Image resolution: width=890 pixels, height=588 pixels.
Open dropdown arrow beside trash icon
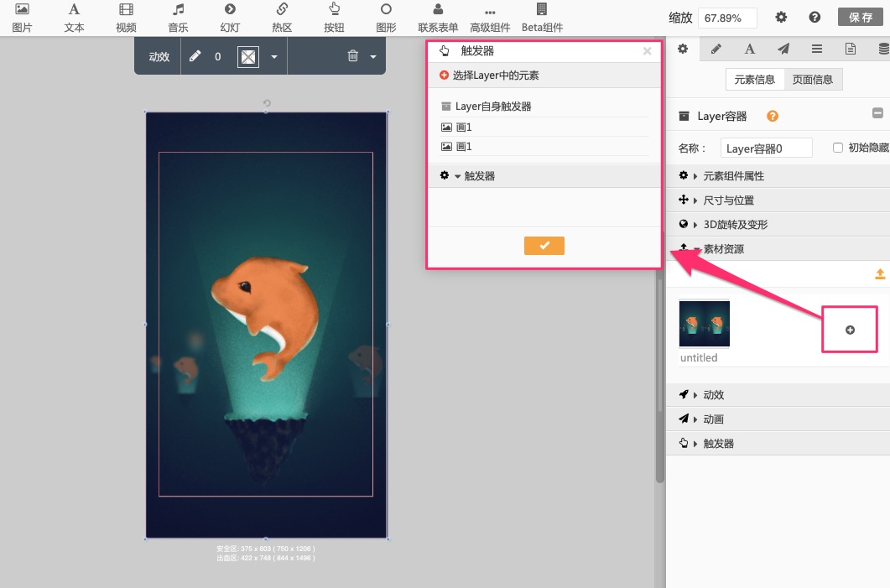373,57
